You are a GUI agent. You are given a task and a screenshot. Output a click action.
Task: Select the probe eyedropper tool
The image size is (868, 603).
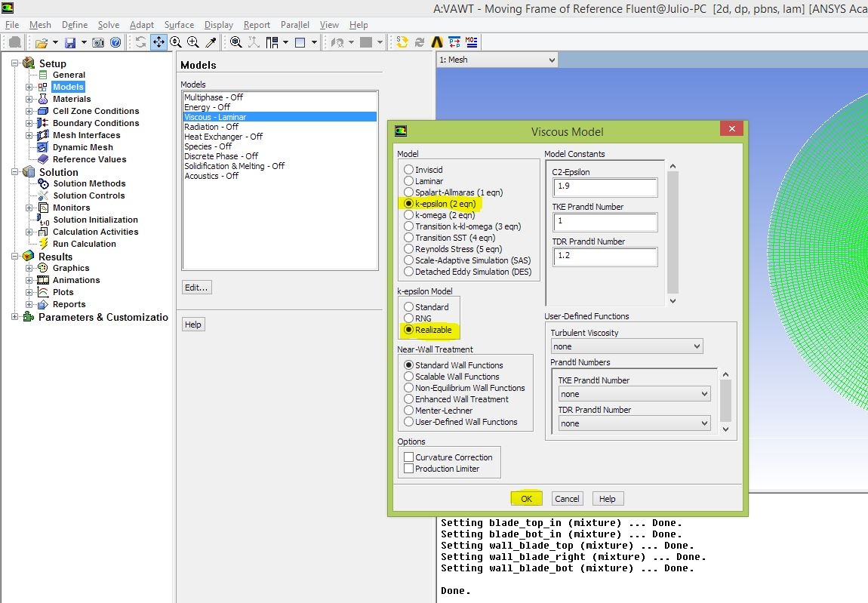click(x=211, y=42)
